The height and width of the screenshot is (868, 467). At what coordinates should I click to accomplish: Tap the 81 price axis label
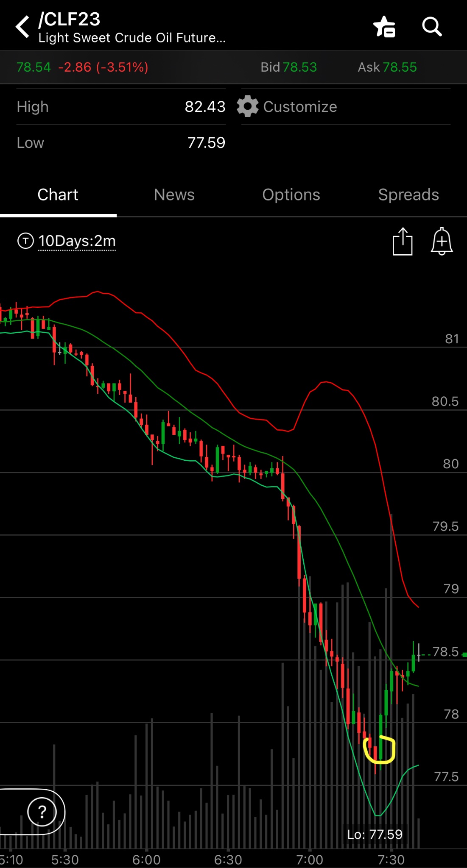(452, 339)
